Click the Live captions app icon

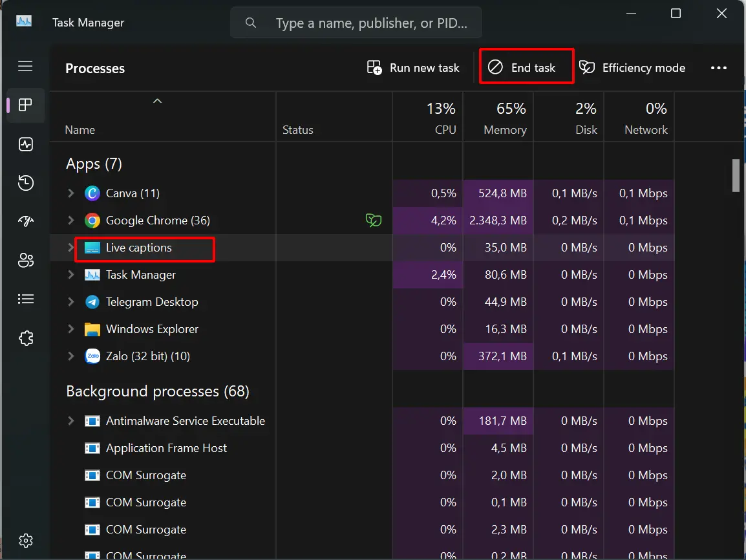point(92,248)
